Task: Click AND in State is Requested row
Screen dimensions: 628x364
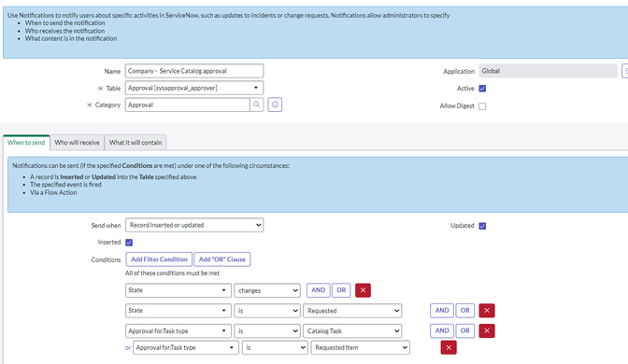Action: (x=442, y=311)
